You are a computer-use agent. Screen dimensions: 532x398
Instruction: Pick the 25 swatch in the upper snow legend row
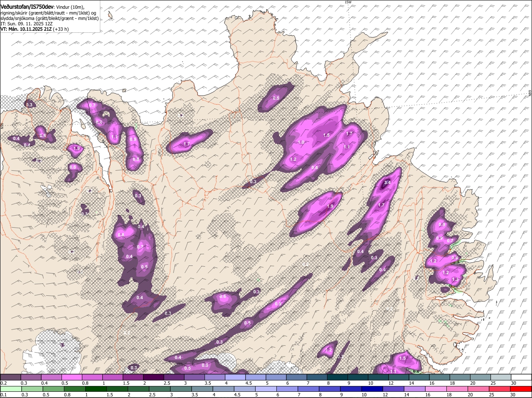500,377
